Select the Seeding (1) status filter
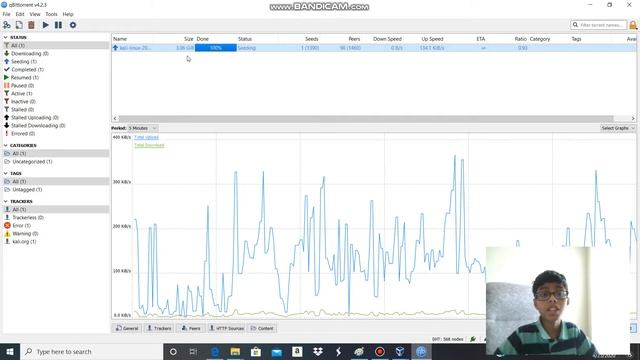This screenshot has height=360, width=640. [x=24, y=62]
